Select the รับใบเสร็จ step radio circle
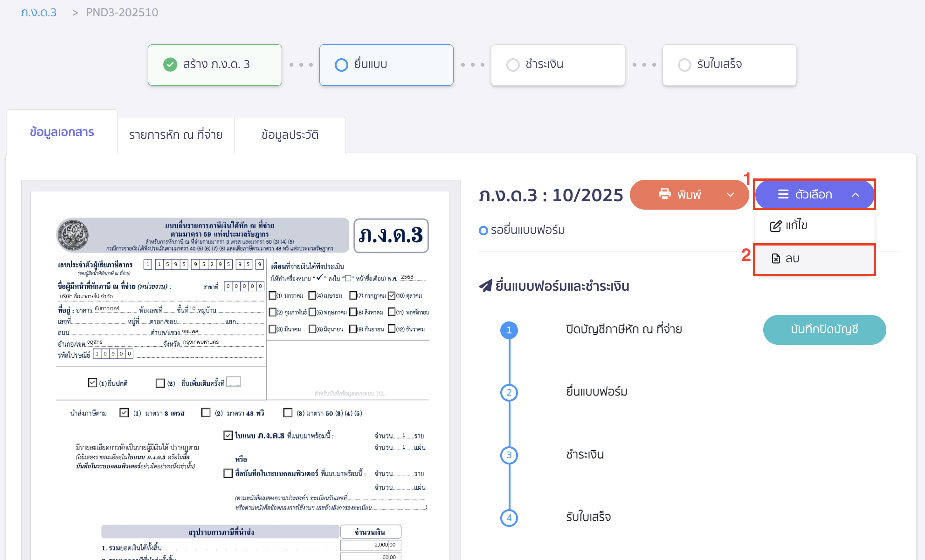 click(684, 65)
